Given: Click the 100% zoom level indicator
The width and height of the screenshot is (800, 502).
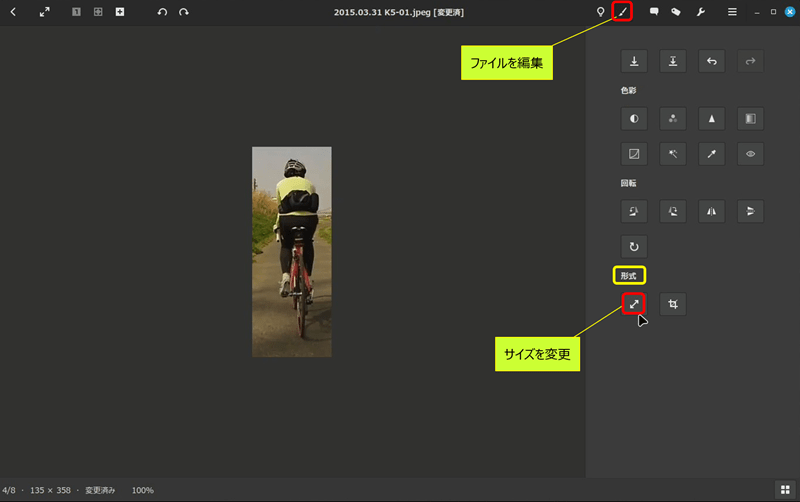Looking at the screenshot, I should point(143,490).
